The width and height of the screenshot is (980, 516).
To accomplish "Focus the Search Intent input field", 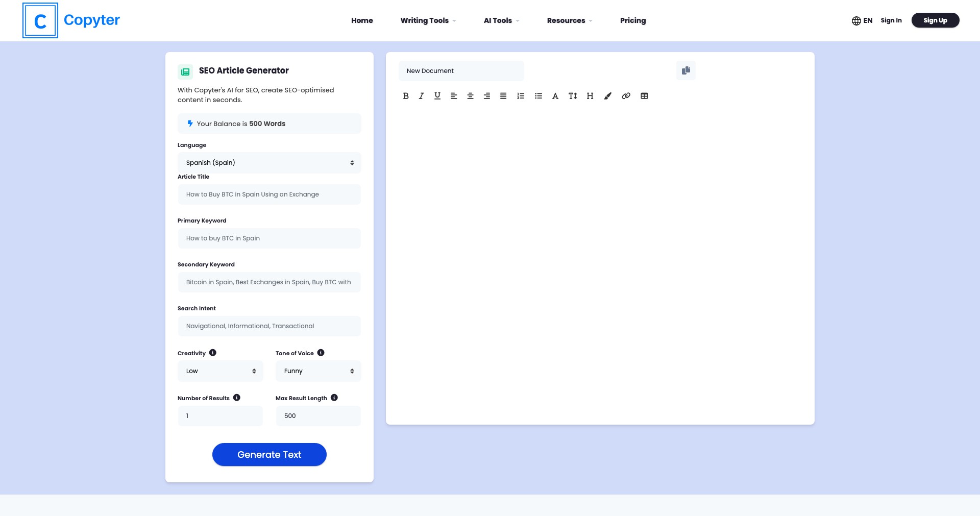I will (x=269, y=326).
